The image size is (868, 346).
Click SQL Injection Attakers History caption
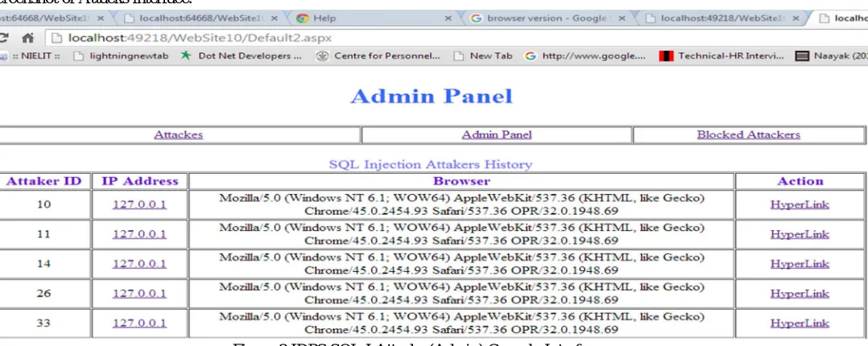[x=431, y=164]
